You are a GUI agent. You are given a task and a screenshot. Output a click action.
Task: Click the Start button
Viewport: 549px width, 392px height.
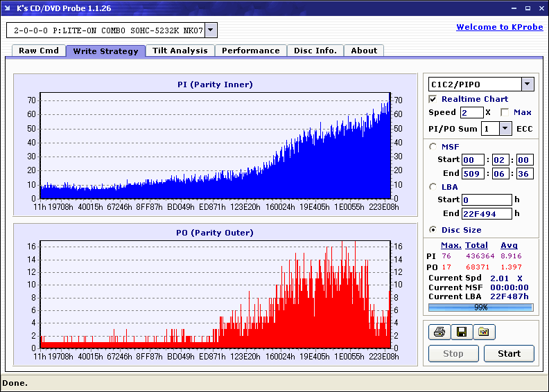click(509, 353)
